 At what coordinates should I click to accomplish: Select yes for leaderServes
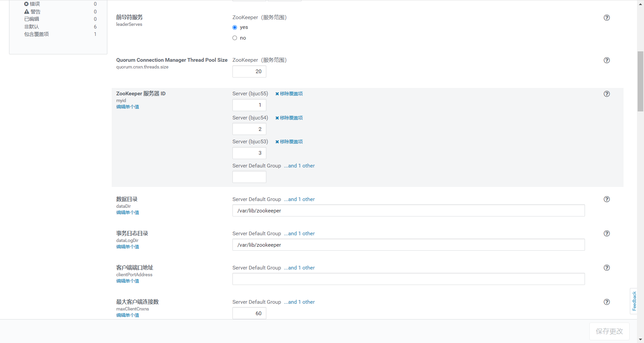coord(235,28)
